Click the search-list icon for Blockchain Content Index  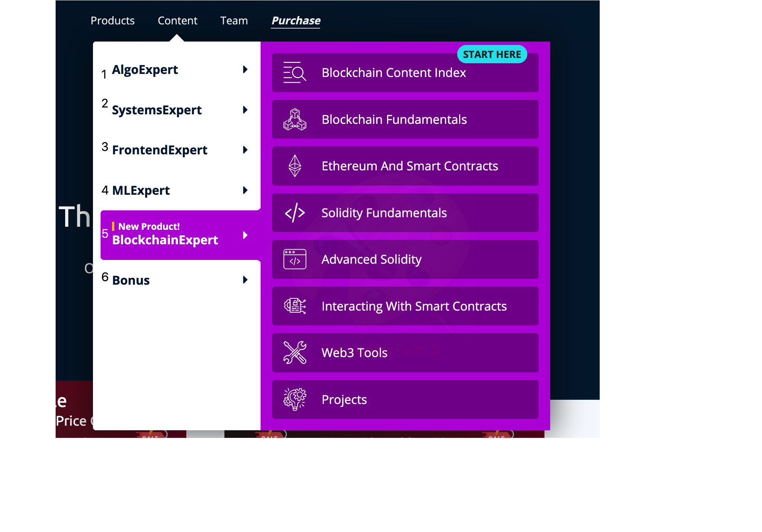tap(295, 72)
